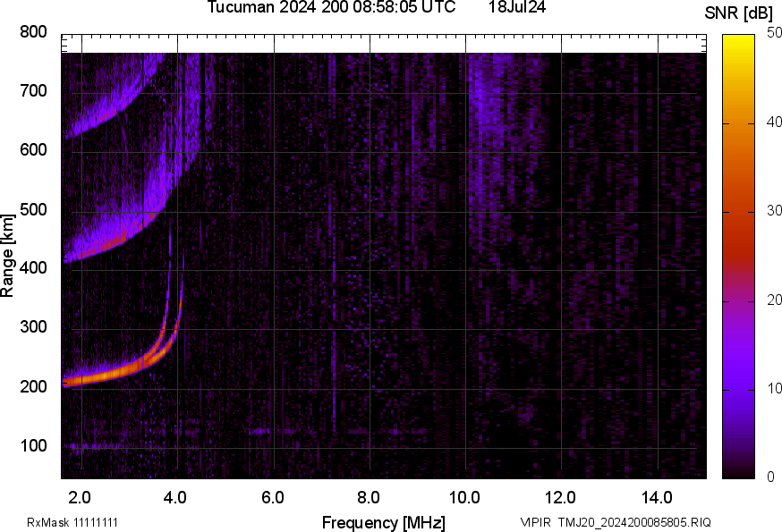Click the 500 range tick label
The width and height of the screenshot is (782, 532).
tap(33, 209)
